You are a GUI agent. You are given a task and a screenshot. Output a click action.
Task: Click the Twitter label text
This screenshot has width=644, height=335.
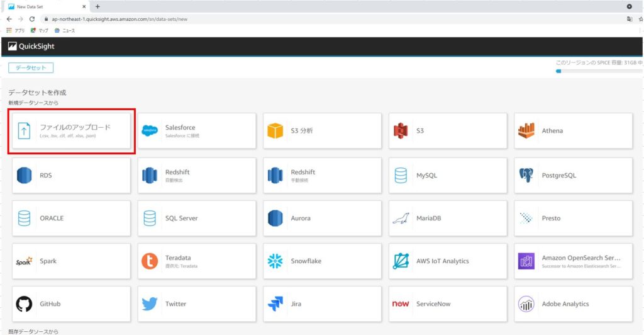[176, 304]
